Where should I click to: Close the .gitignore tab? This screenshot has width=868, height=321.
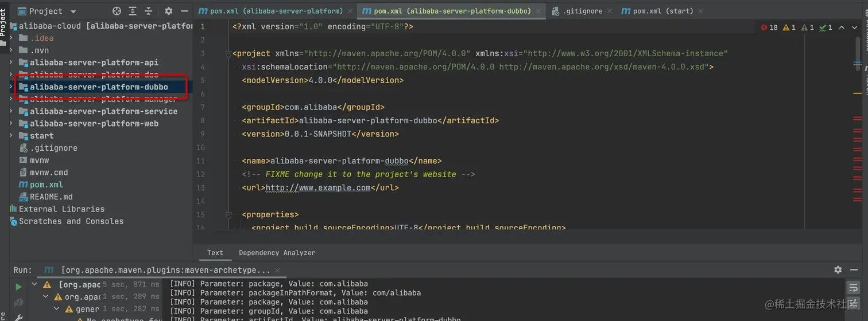610,11
